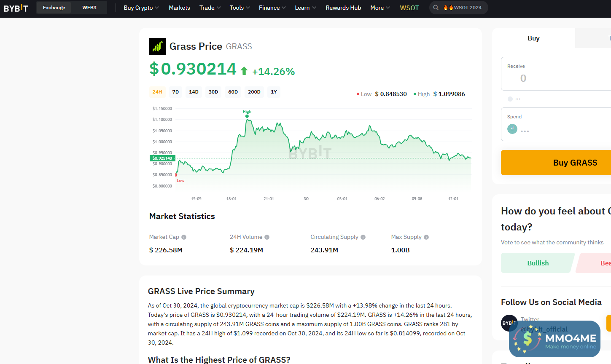Expand the Buy Crypto dropdown
This screenshot has height=364, width=611.
[x=141, y=8]
